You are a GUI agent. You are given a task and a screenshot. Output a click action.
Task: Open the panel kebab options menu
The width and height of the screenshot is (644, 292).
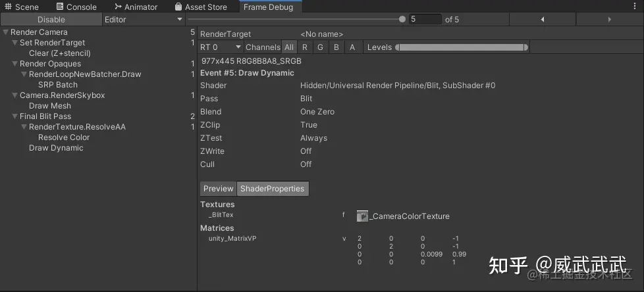point(635,7)
